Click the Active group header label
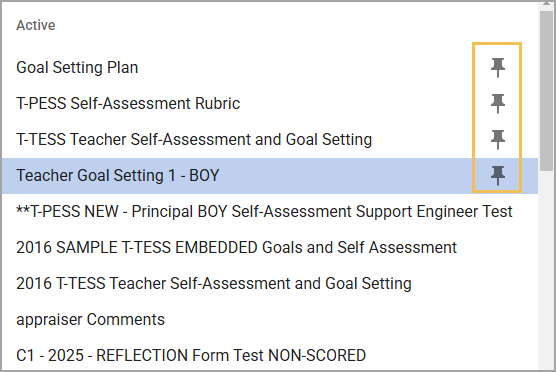This screenshot has width=556, height=372. point(36,25)
